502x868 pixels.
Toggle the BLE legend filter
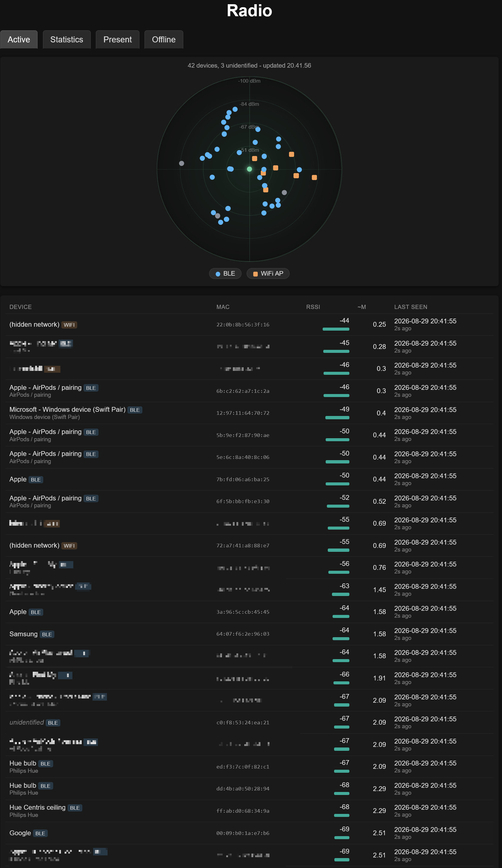pos(225,274)
